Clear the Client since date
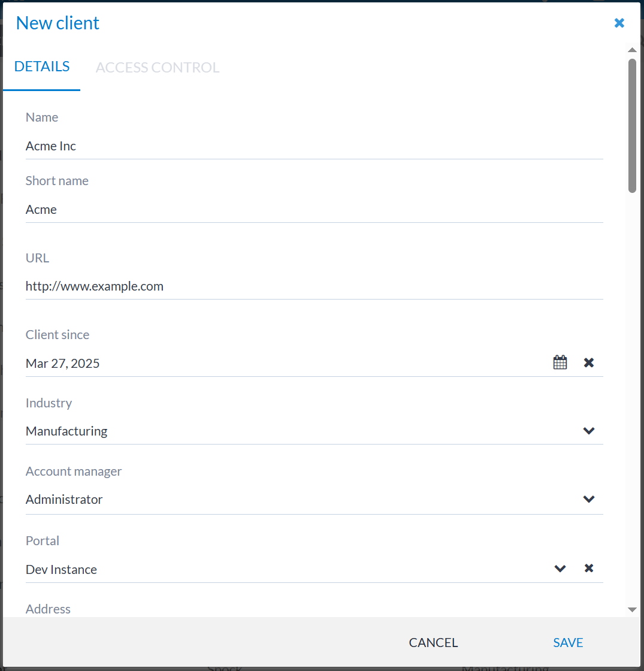Viewport: 644px width, 671px height. tap(589, 362)
